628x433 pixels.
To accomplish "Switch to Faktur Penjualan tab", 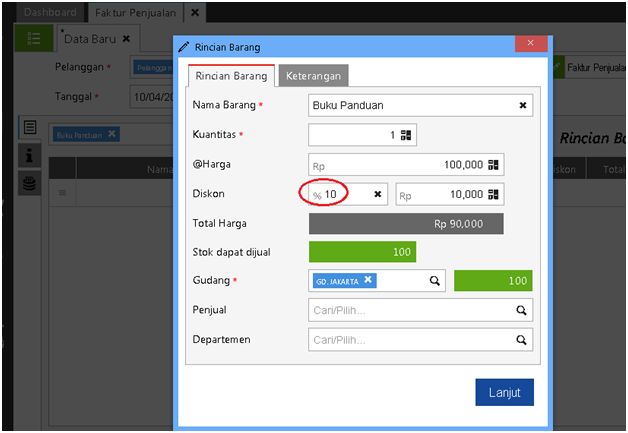I will click(x=135, y=13).
